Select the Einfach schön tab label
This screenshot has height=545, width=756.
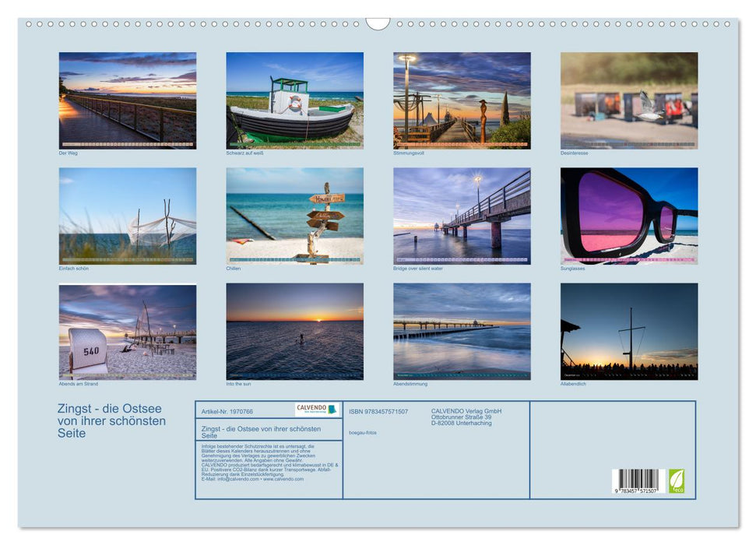[x=74, y=268]
